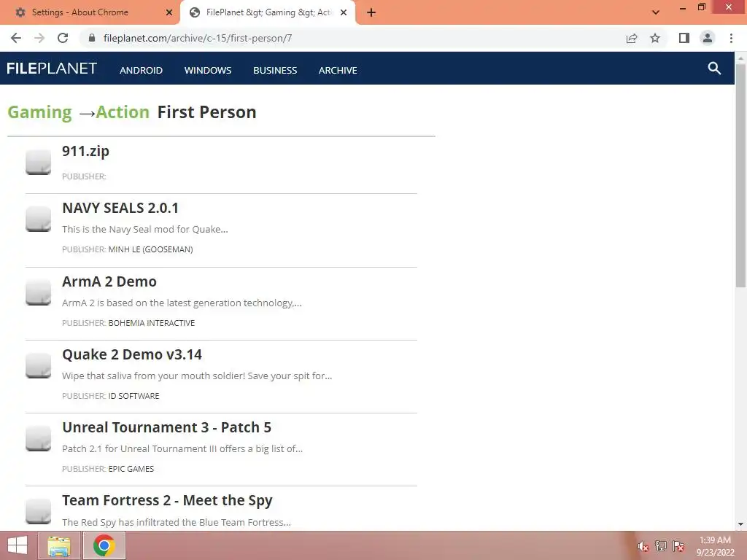Open the NAVY SEALS 2.0.1 title link
Viewport: 747px width, 560px height.
click(x=120, y=208)
